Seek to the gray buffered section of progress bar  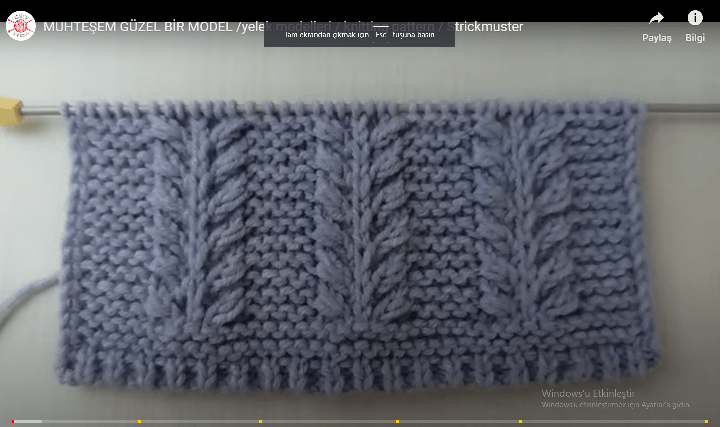pyautogui.click(x=30, y=422)
